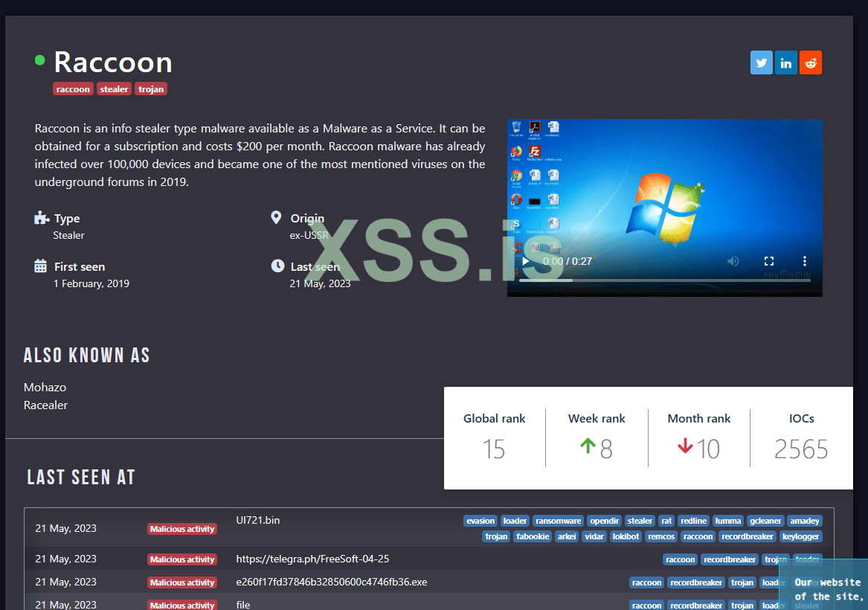Click the 'rat' tag in the UI721.bin row
This screenshot has width=868, height=610.
[666, 521]
